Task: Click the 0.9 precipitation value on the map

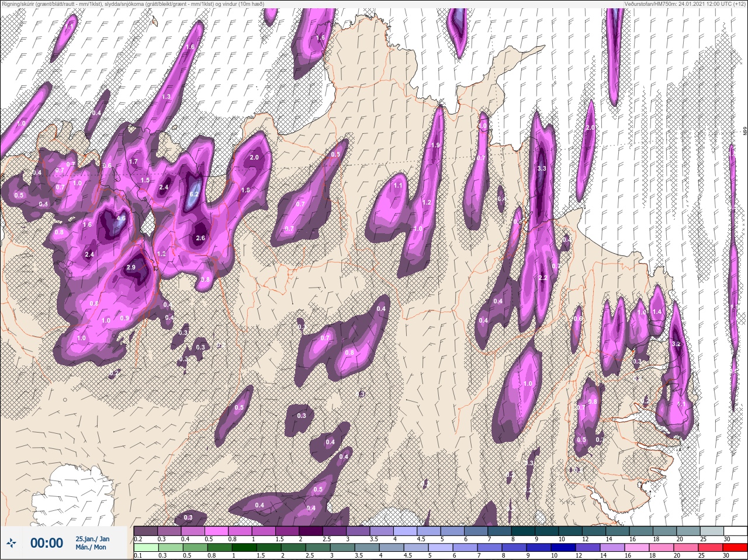Action: (x=124, y=318)
